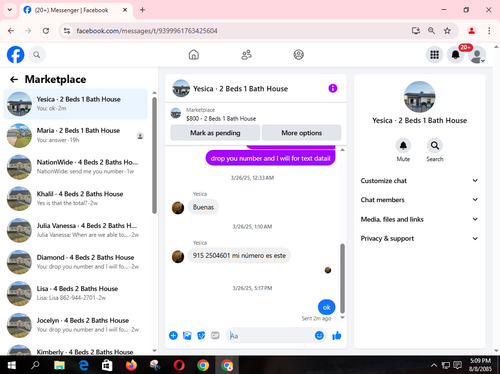Open Chrome profile icon
The height and width of the screenshot is (374, 500).
(471, 31)
